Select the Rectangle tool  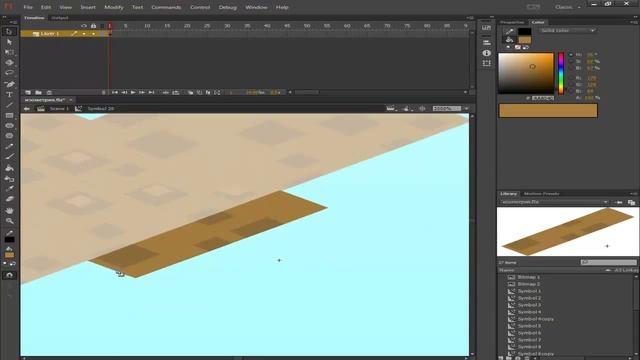pos(9,116)
